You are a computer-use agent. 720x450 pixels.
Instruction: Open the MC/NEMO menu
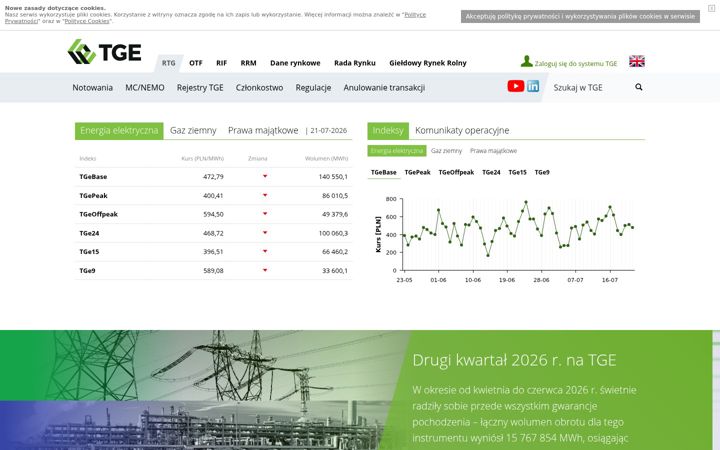(145, 87)
